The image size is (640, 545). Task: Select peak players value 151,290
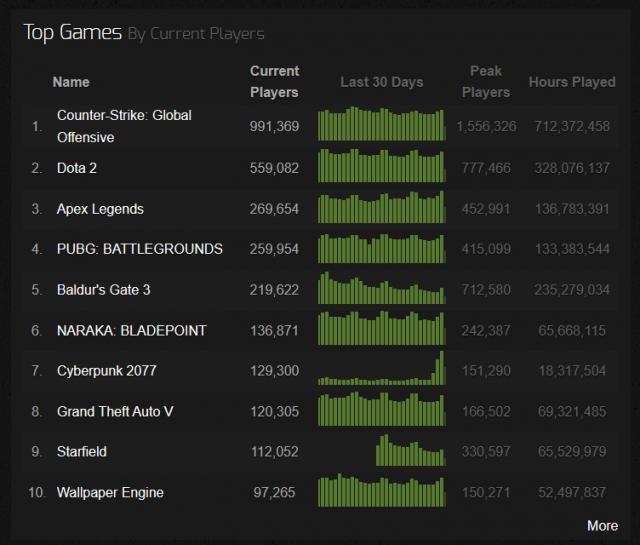tap(486, 371)
